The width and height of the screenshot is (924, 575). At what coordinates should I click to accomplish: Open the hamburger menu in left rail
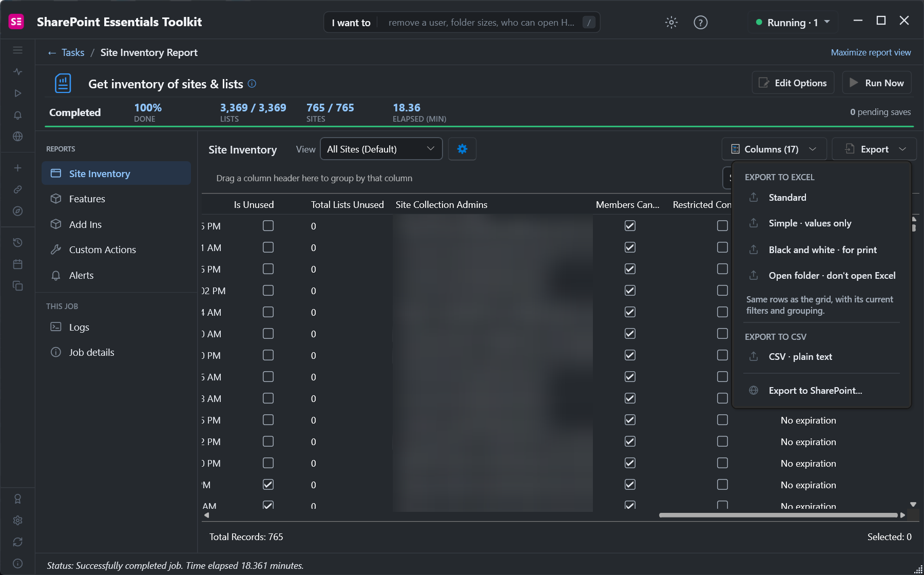[x=17, y=50]
